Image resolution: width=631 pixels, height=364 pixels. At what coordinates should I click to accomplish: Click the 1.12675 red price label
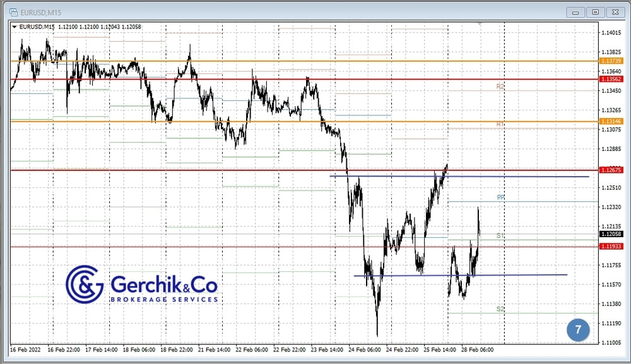tap(611, 170)
